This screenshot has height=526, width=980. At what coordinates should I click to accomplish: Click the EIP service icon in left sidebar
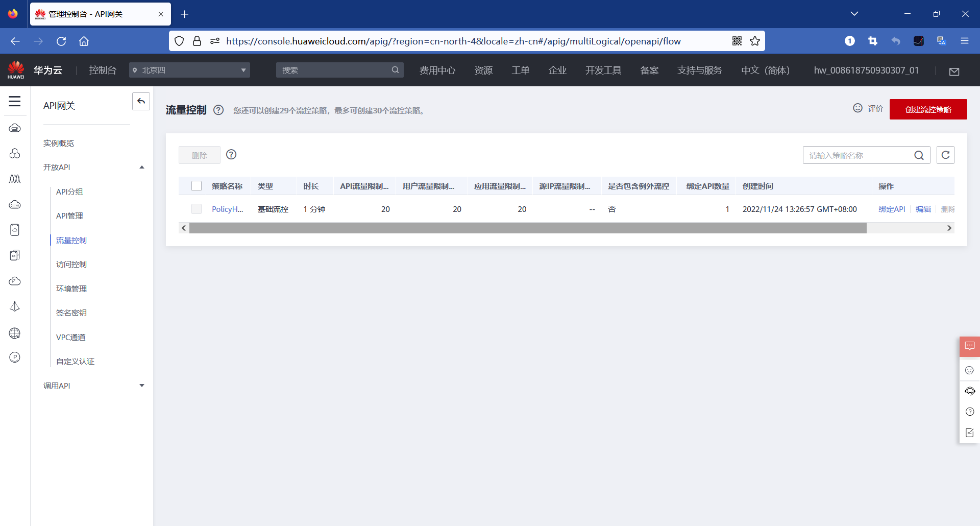pyautogui.click(x=15, y=357)
